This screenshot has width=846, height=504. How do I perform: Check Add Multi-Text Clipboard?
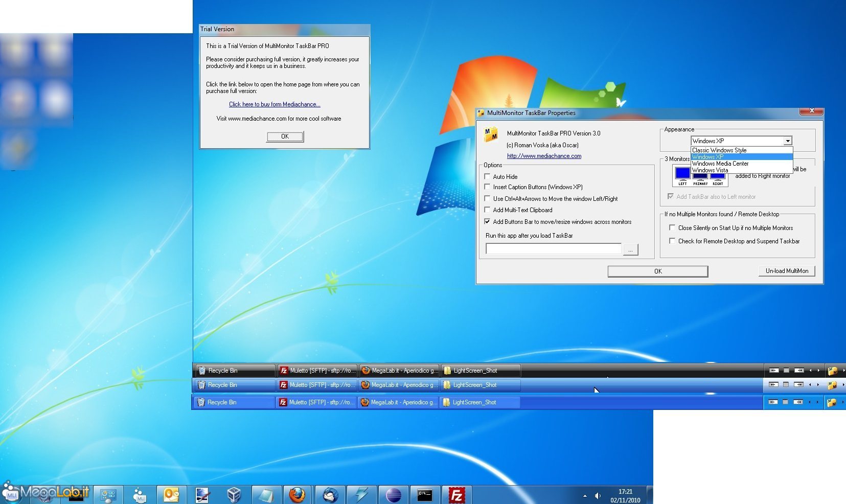pos(487,210)
